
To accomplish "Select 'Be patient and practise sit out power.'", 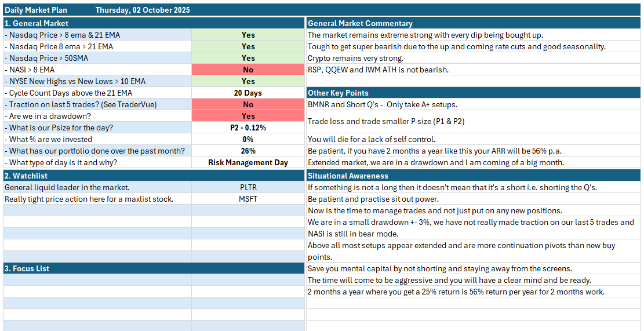I will coord(474,199).
